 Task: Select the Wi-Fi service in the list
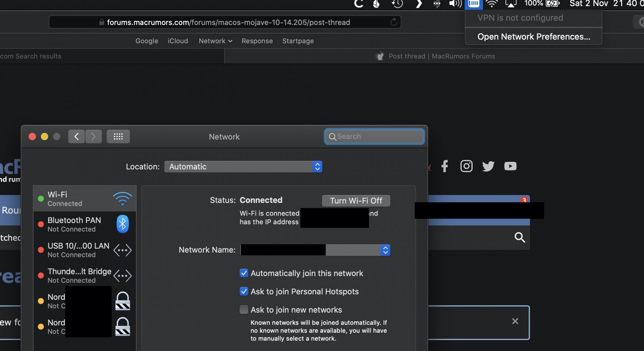85,199
